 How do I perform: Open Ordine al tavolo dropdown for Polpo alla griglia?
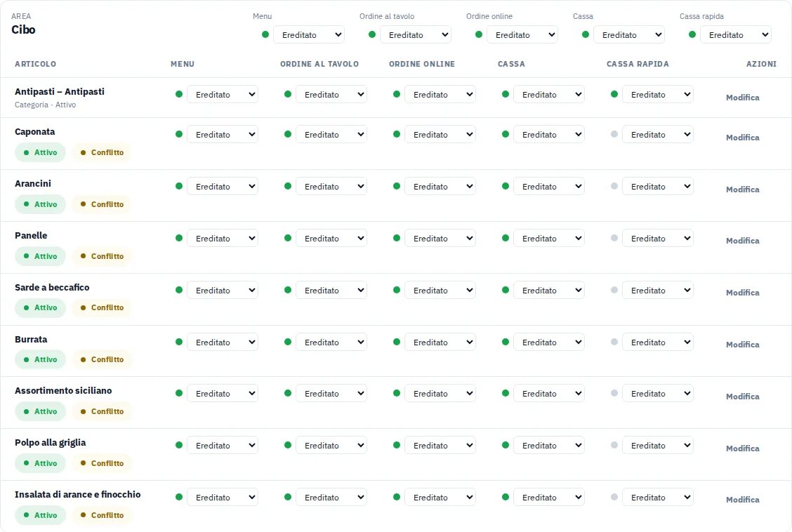tap(331, 446)
